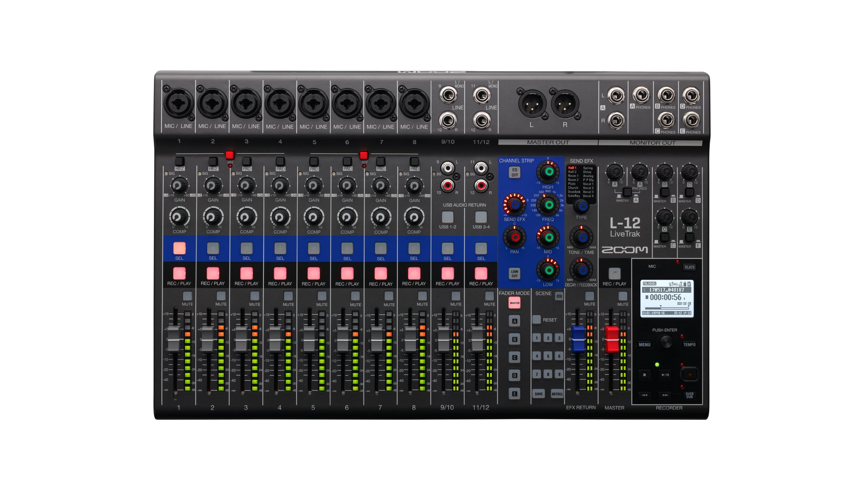The image size is (868, 490).
Task: Toggle the HI-Z switch on channel 1
Action: pyautogui.click(x=179, y=161)
